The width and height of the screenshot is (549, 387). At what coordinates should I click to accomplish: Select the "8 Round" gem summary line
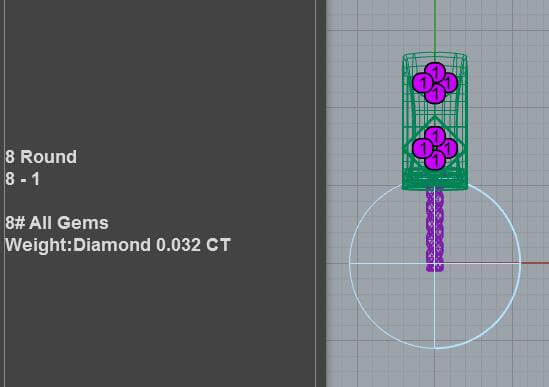[41, 157]
